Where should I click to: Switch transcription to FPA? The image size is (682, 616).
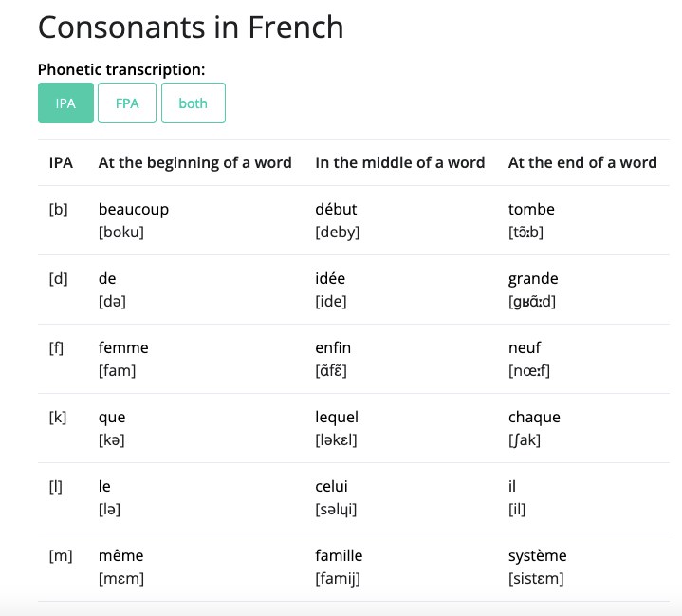pyautogui.click(x=127, y=103)
